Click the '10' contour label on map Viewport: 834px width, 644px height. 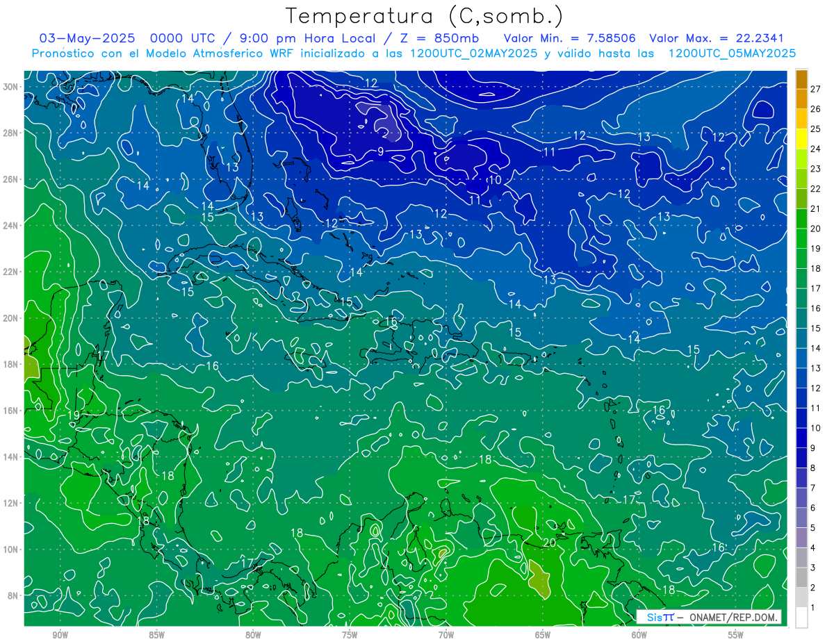click(x=495, y=180)
